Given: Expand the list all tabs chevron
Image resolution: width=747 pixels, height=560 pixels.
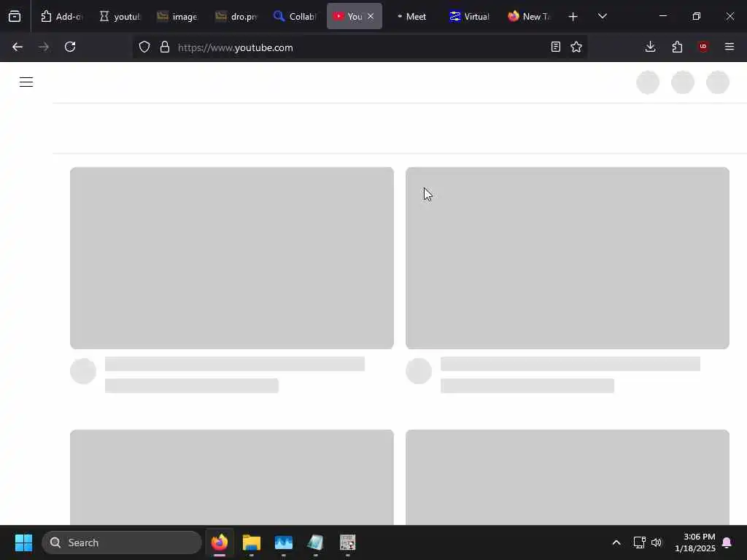Looking at the screenshot, I should click(x=602, y=17).
